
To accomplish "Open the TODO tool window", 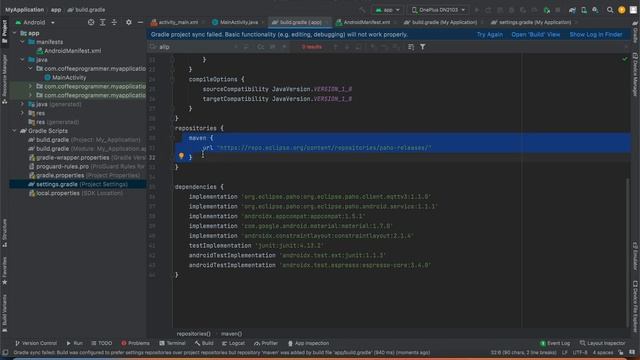I will point(102,343).
